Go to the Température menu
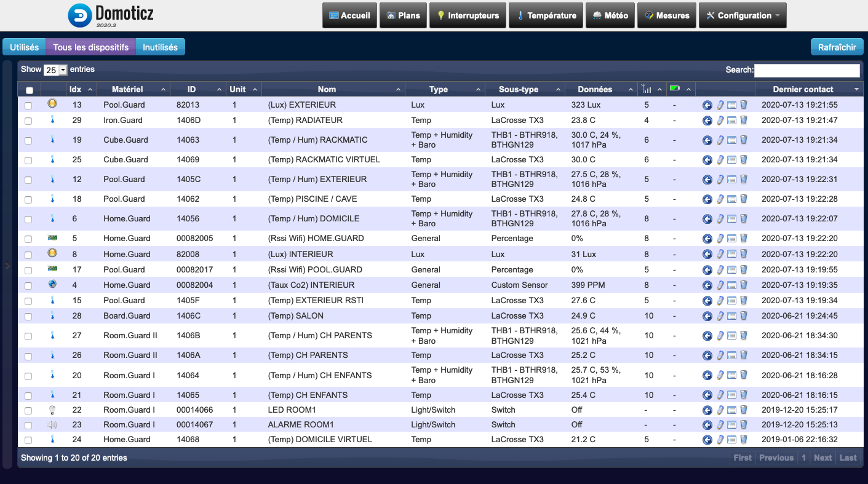Image resolution: width=868 pixels, height=484 pixels. pyautogui.click(x=546, y=15)
